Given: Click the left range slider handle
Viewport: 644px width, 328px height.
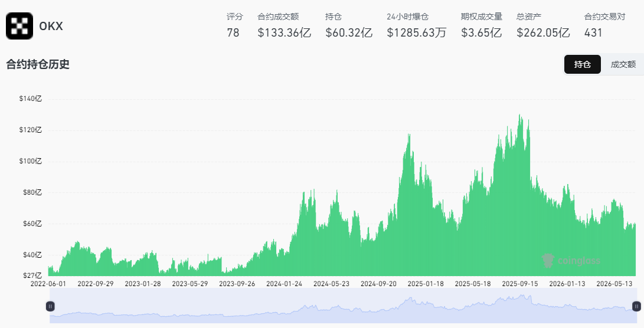Looking at the screenshot, I should 50,306.
